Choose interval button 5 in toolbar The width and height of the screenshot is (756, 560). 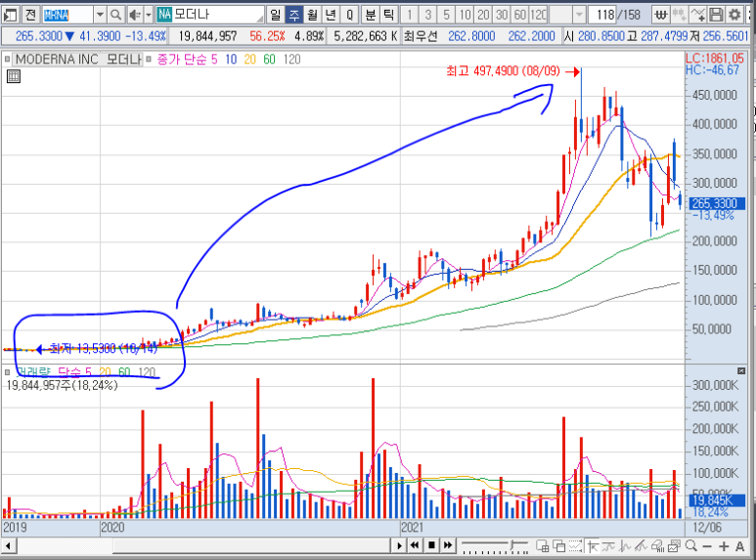point(446,15)
